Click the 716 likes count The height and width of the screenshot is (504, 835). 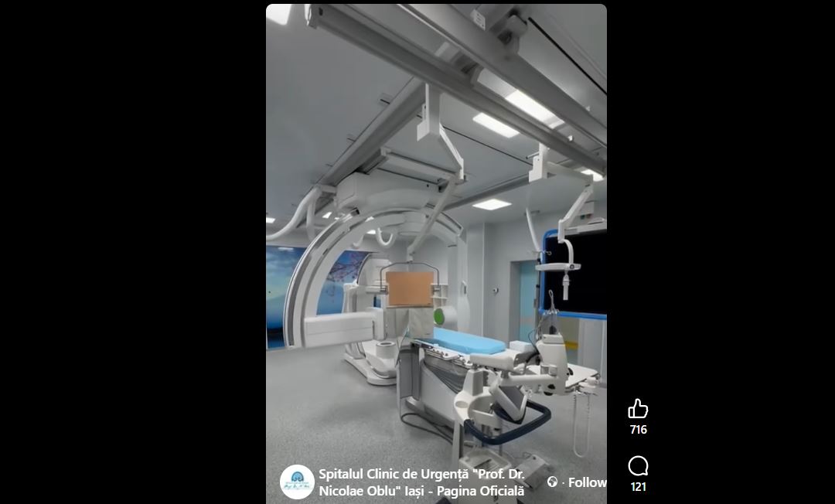[638, 430]
